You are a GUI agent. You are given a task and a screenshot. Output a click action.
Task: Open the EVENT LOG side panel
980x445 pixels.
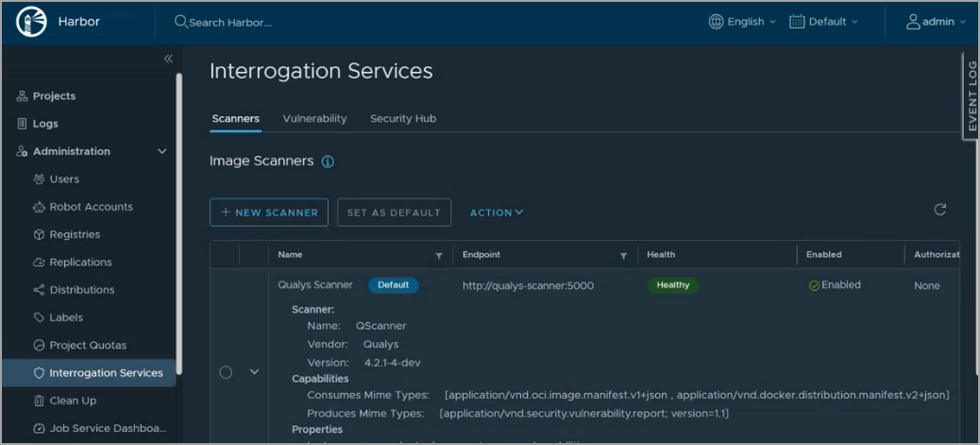point(972,95)
